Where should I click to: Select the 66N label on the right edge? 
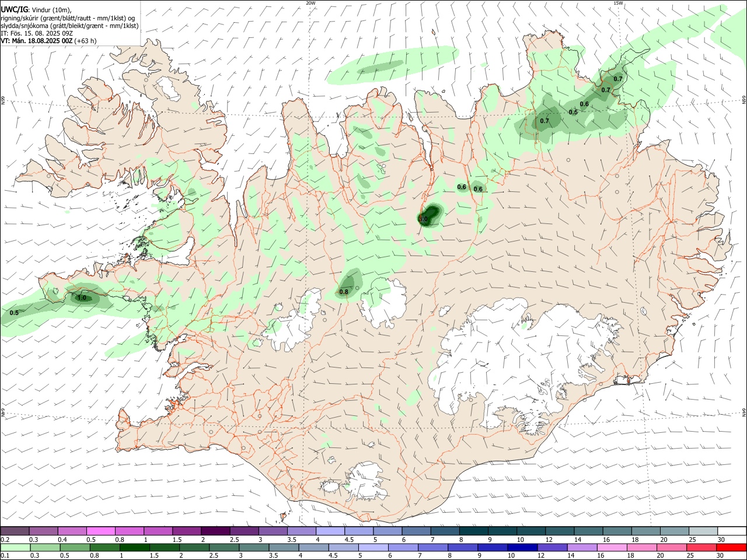pyautogui.click(x=744, y=101)
